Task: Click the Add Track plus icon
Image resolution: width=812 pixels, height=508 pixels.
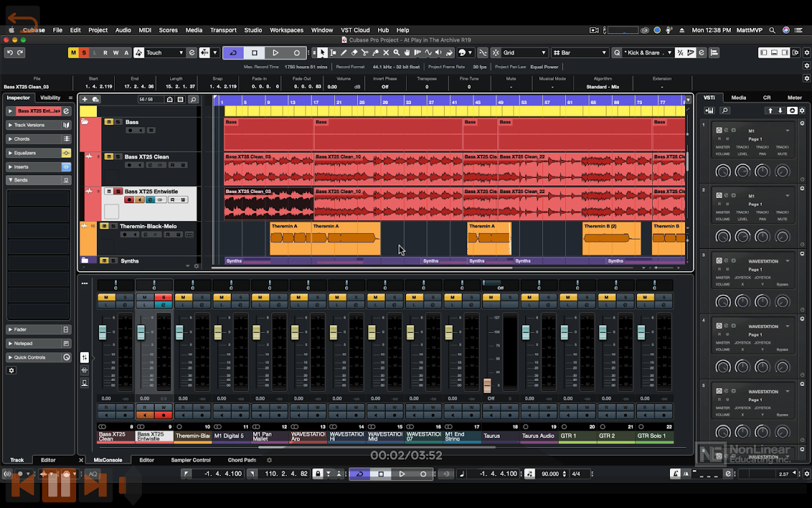Action: (x=85, y=99)
